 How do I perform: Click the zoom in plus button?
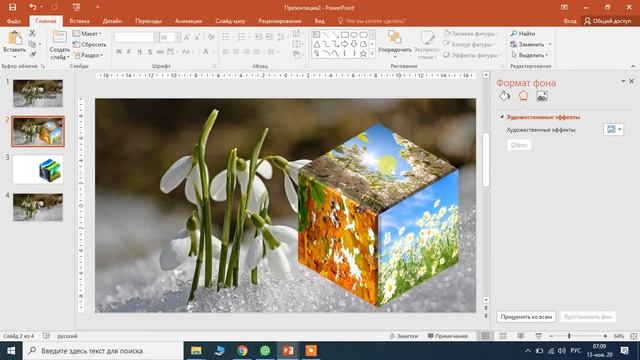[x=605, y=336]
